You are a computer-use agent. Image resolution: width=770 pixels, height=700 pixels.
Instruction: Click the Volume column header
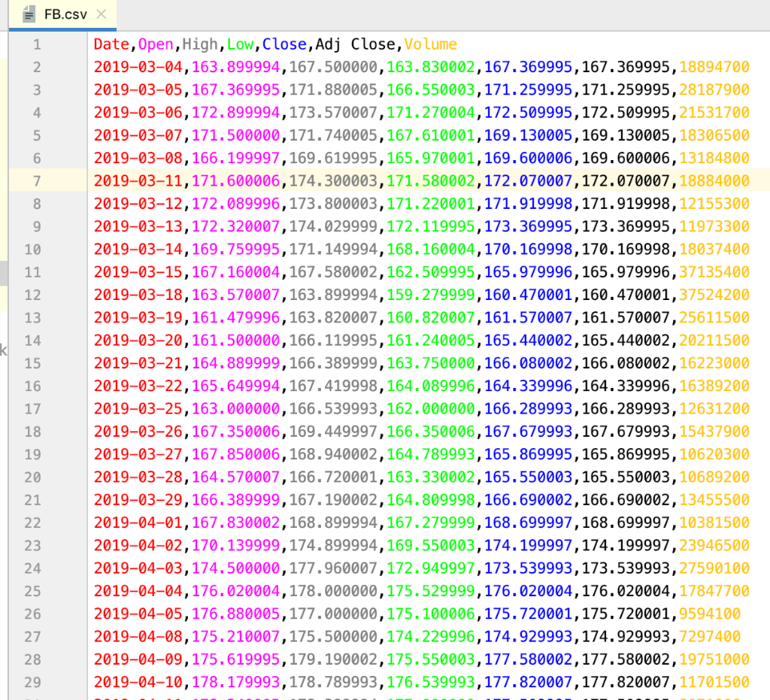point(430,44)
